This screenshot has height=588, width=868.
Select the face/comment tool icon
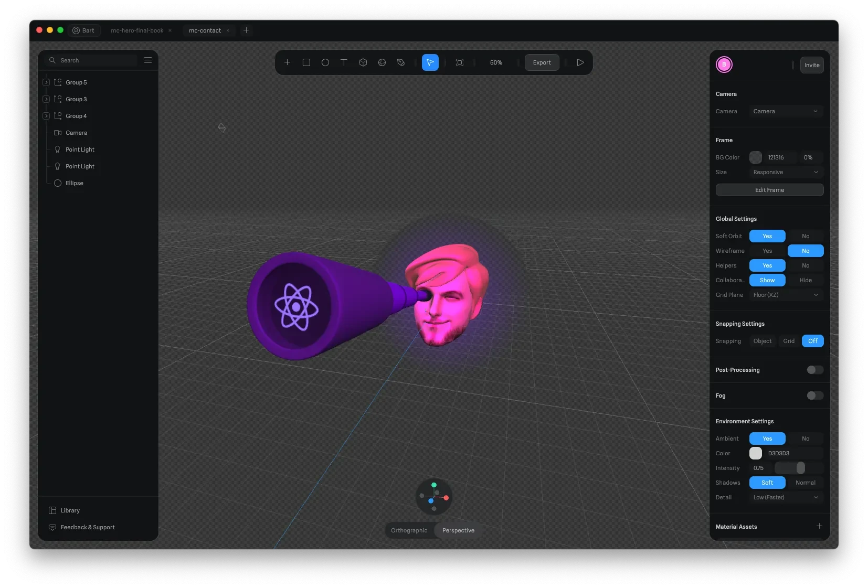coord(382,62)
